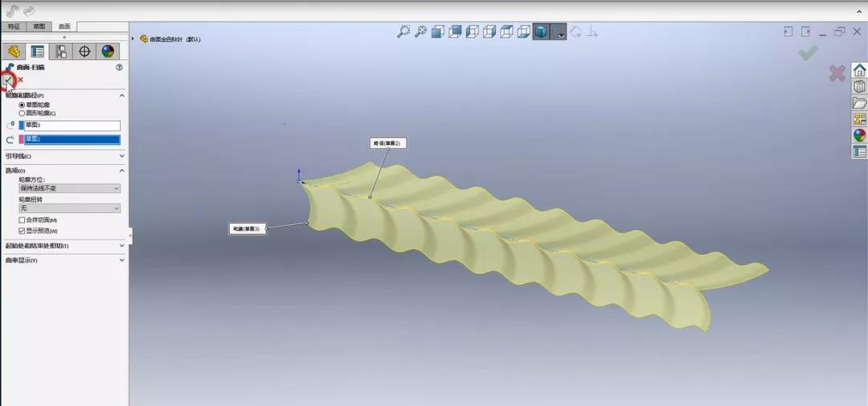This screenshot has width=868, height=406.
Task: Enable the 合并切面 checkbox
Action: (23, 220)
